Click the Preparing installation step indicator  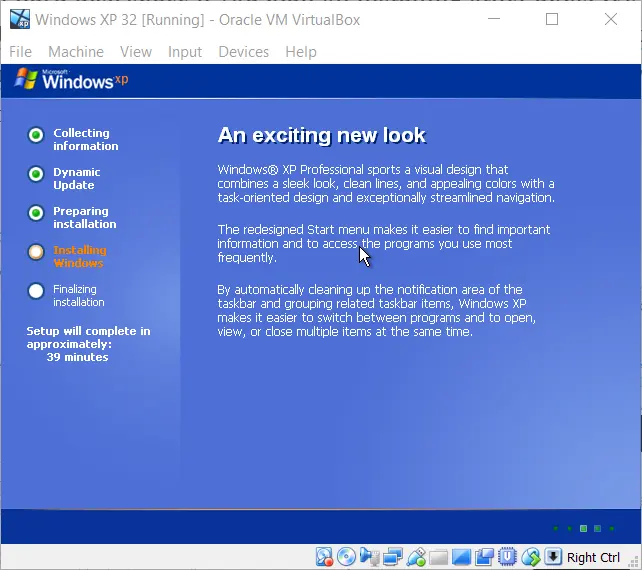click(x=36, y=213)
